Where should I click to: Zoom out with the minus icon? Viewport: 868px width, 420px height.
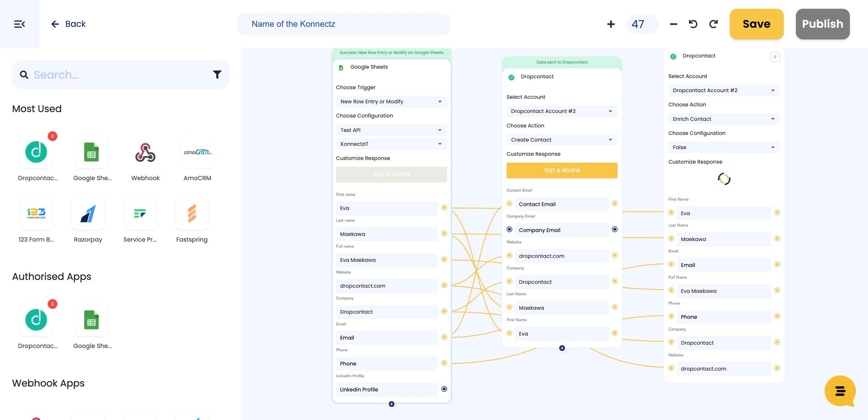click(x=674, y=24)
